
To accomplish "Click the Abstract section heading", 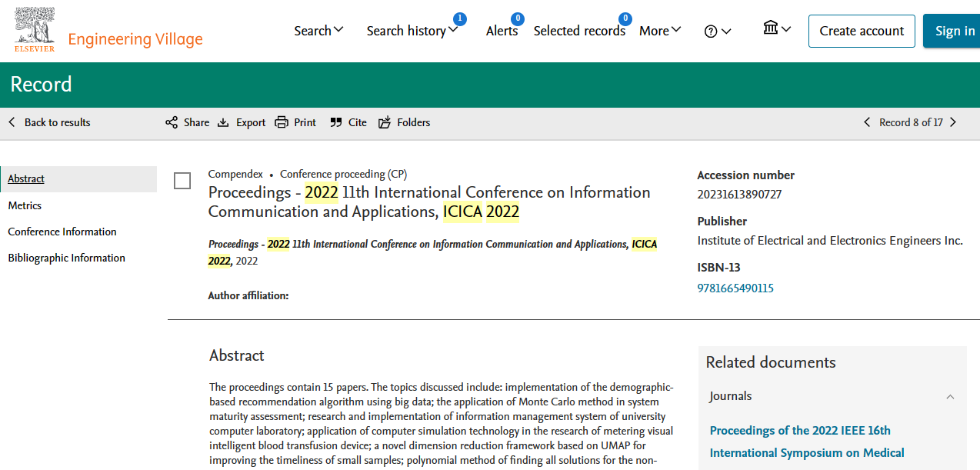I will point(237,355).
